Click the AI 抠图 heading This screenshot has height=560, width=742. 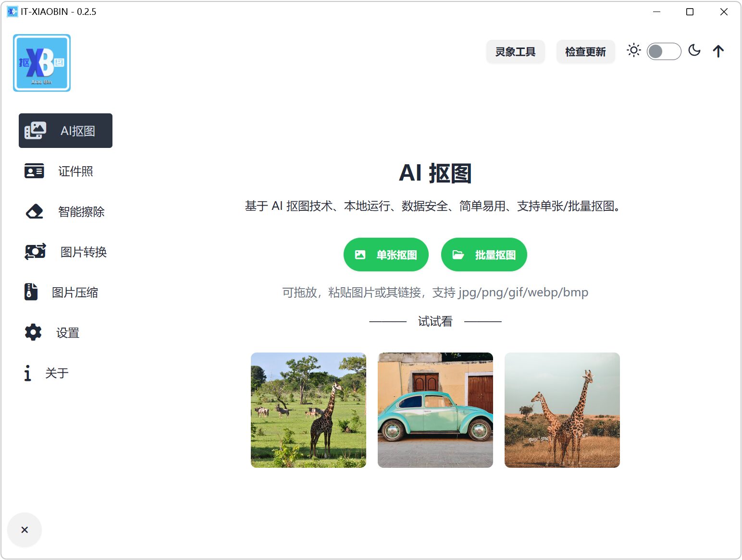click(435, 173)
